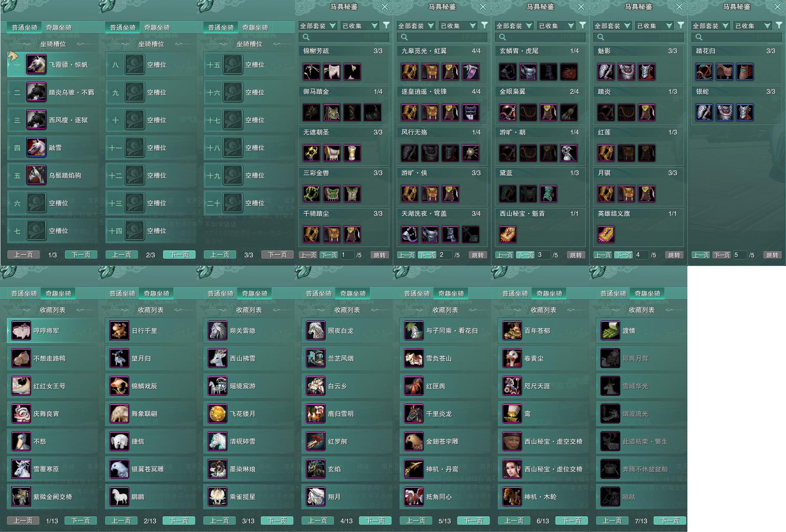Viewport: 786px width, 532px height.
Task: Select the 鹿归雪明 mount icon
Action: 316,413
